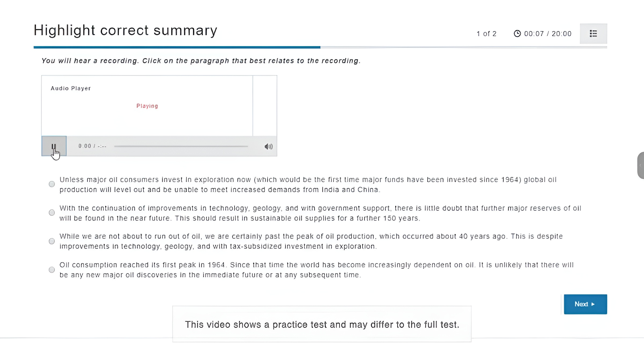Viewport: 644px width, 361px height.
Task: Select the 'Unless major oil consumers' option
Action: coord(52,184)
